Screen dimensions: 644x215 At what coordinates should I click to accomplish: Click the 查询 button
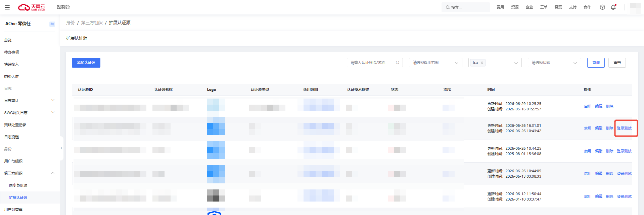[596, 63]
